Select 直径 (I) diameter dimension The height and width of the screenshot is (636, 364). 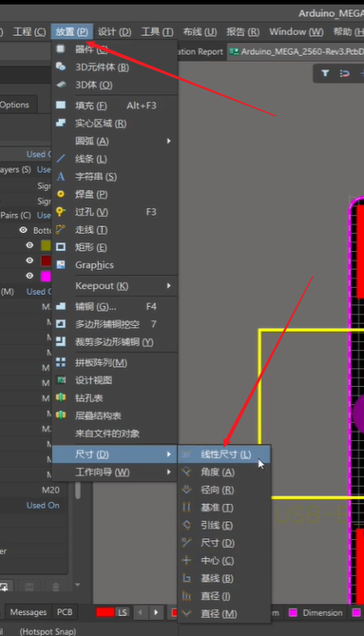click(x=224, y=596)
